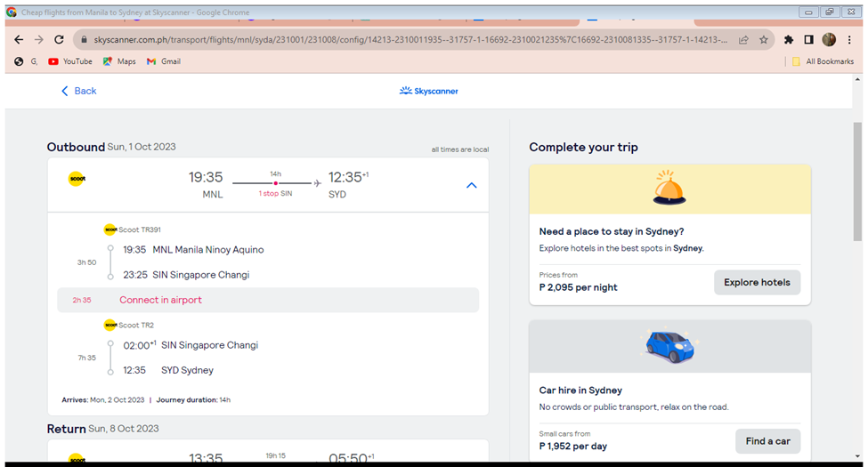Click the blue car illustration
The image size is (868, 467).
tap(669, 346)
